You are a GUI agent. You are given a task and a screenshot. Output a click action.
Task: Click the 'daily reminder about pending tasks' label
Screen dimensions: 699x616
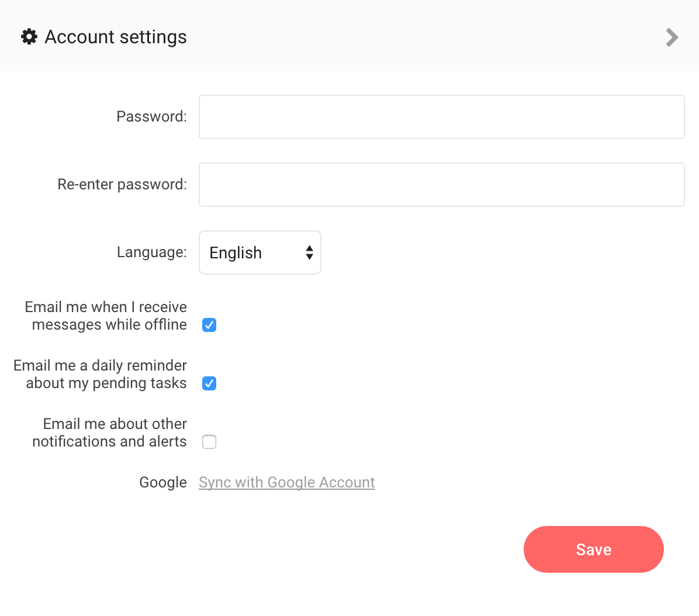[x=100, y=374]
